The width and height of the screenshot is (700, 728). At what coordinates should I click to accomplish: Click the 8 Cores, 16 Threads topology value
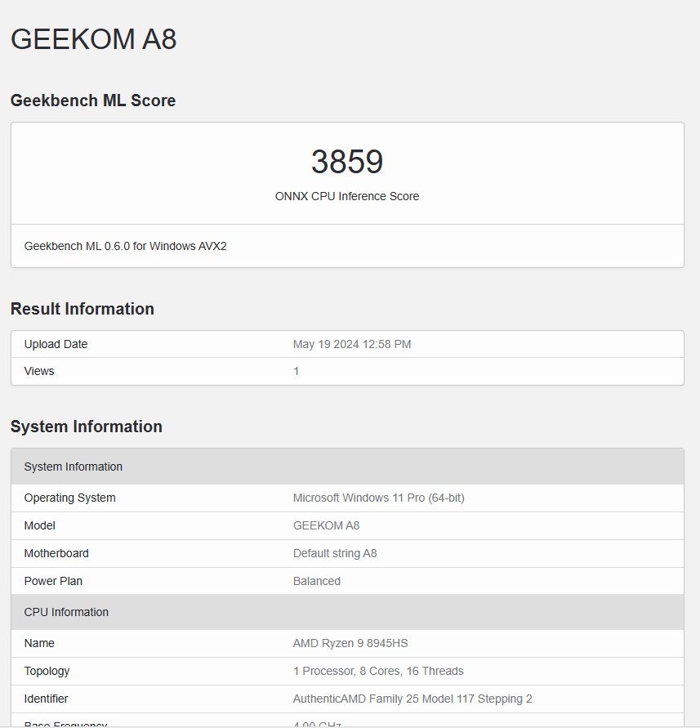click(x=378, y=671)
